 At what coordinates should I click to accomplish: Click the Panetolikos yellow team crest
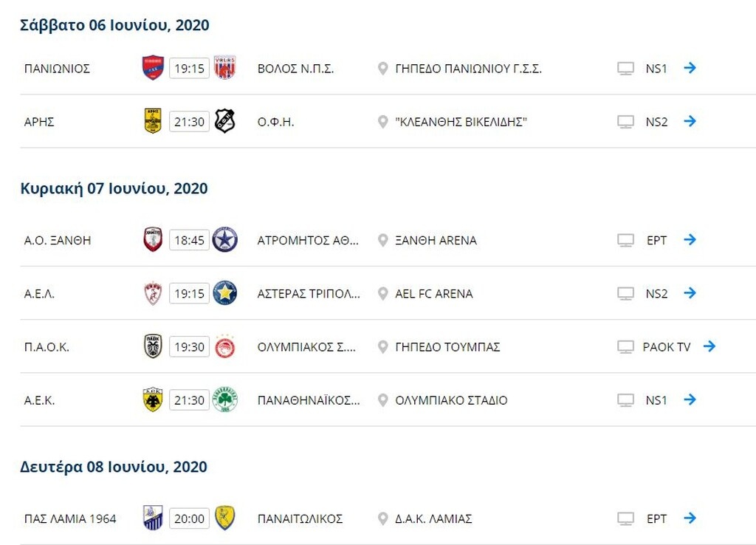(224, 518)
